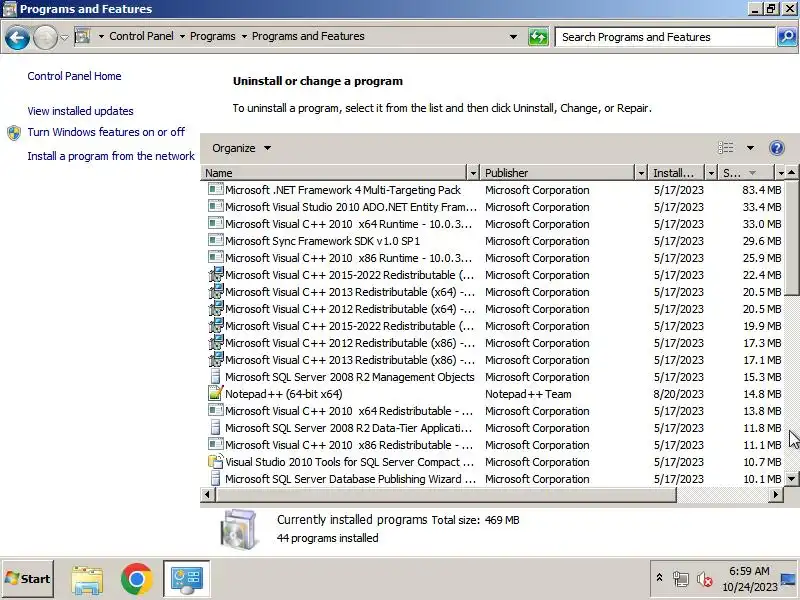
Task: Click the muted speaker volume icon
Action: 705,579
